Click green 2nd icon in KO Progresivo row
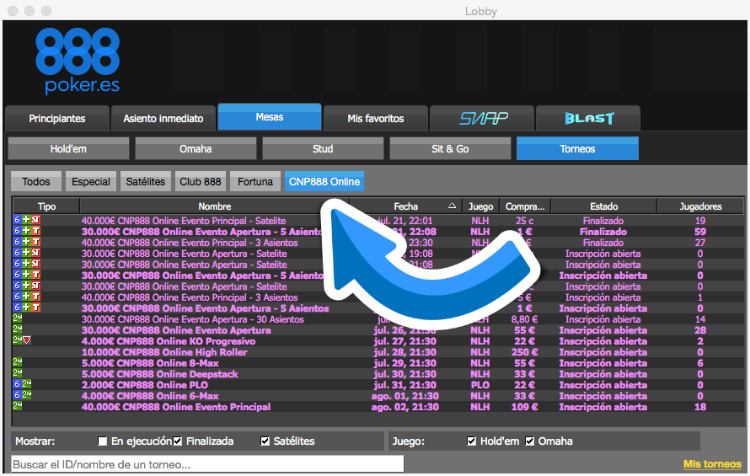750x476 pixels. [17, 340]
